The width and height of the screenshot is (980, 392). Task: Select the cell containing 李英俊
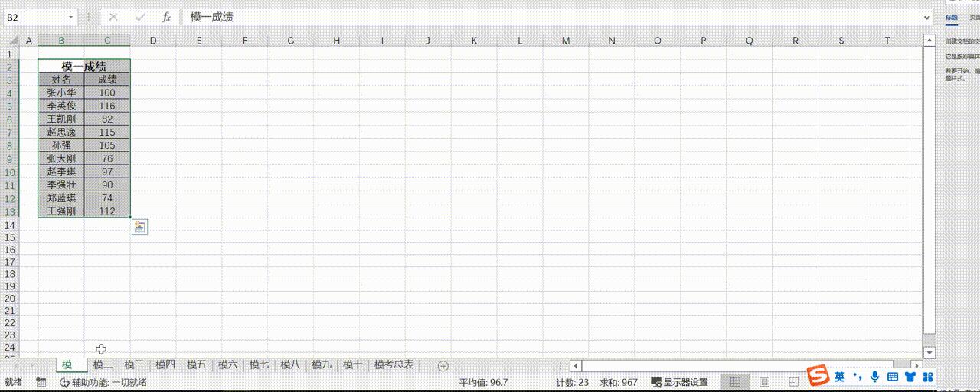pos(61,106)
